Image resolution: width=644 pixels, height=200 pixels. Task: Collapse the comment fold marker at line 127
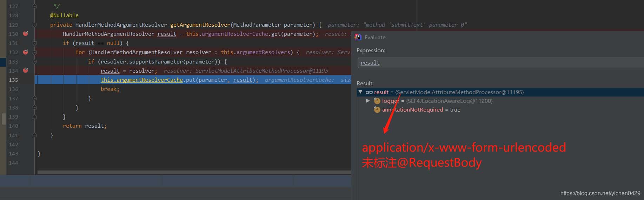pos(34,6)
